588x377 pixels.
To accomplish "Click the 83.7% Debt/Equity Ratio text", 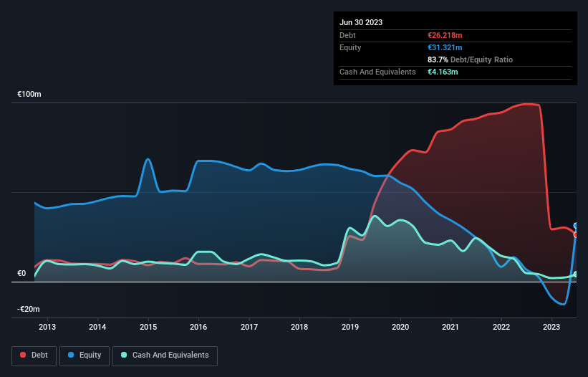I will 471,59.
